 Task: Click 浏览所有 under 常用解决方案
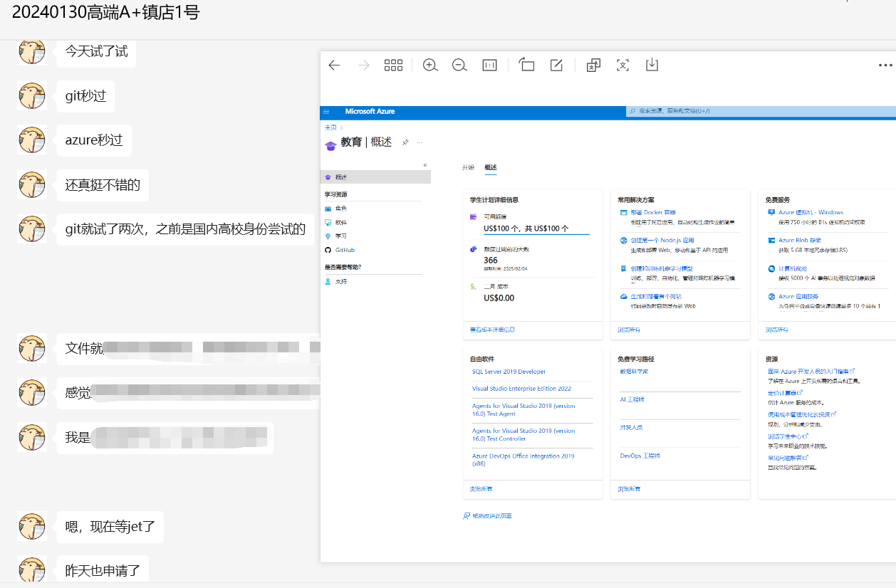point(629,330)
